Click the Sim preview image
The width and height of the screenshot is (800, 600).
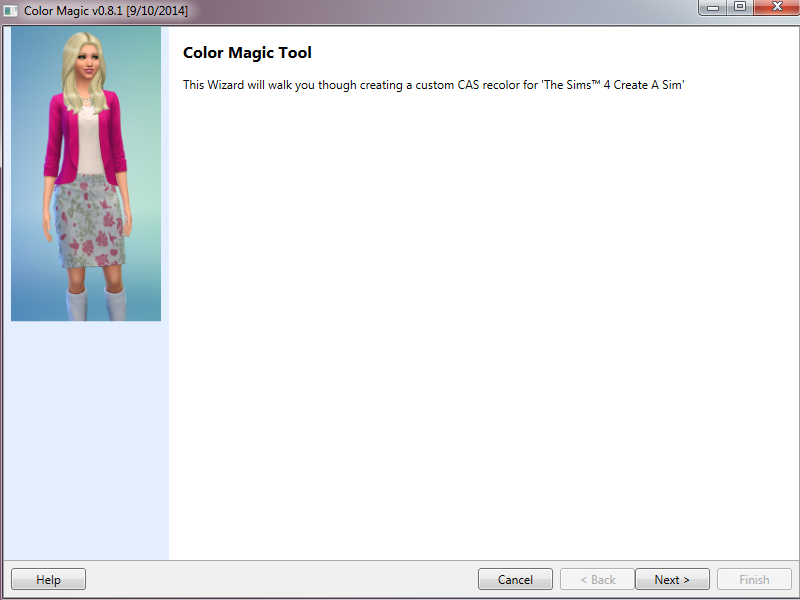[86, 174]
